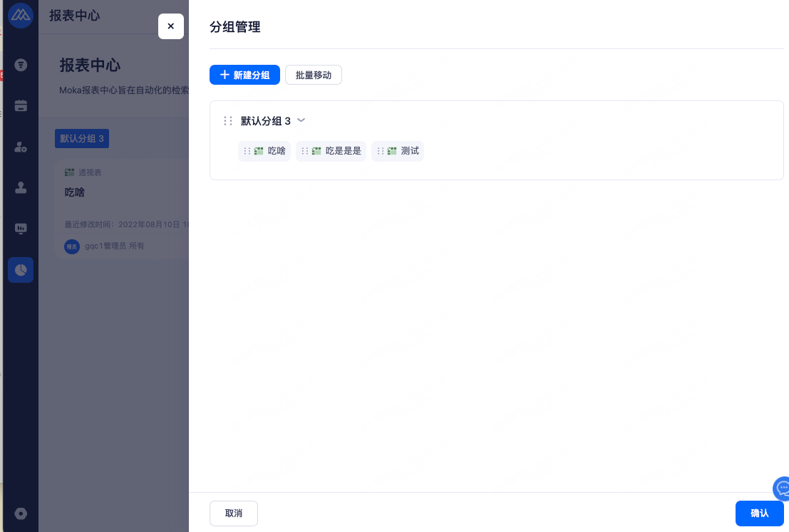Collapse the 默认分组 3 group with its chevron
The image size is (789, 532).
(301, 120)
